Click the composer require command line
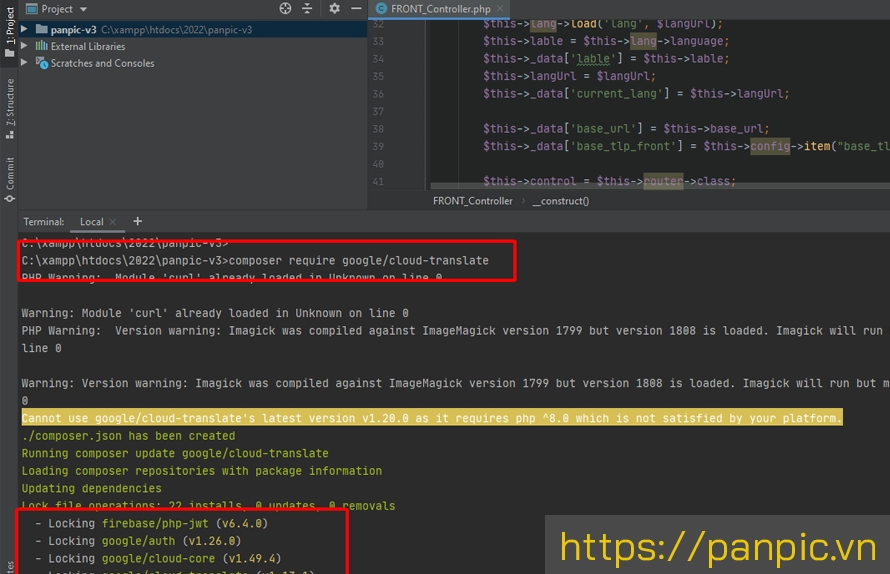890x574 pixels. pyautogui.click(x=255, y=261)
